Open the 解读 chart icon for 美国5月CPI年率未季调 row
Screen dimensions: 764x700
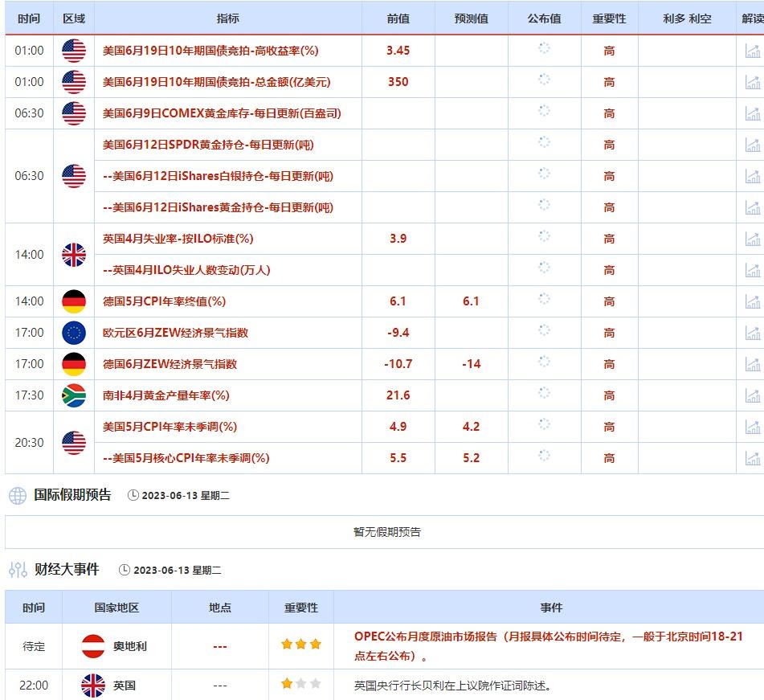point(753,426)
